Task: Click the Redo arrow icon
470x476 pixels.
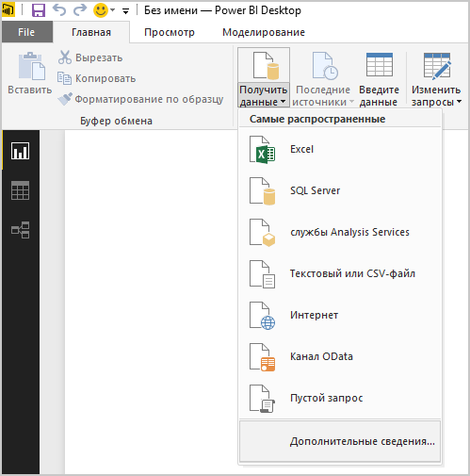Action: tap(80, 10)
